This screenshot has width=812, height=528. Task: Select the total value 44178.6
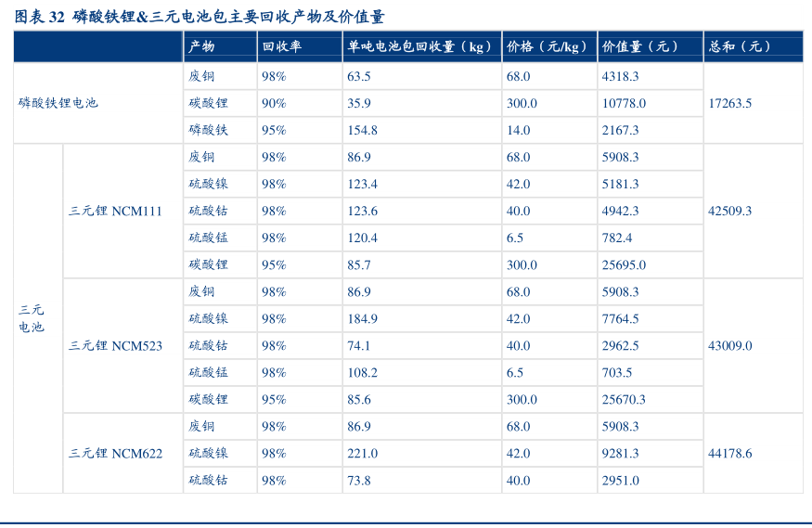point(729,453)
